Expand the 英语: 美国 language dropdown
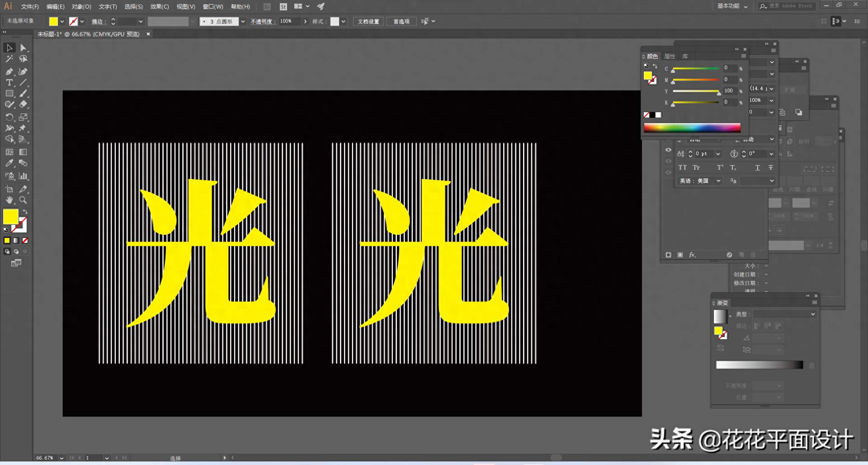 point(718,181)
